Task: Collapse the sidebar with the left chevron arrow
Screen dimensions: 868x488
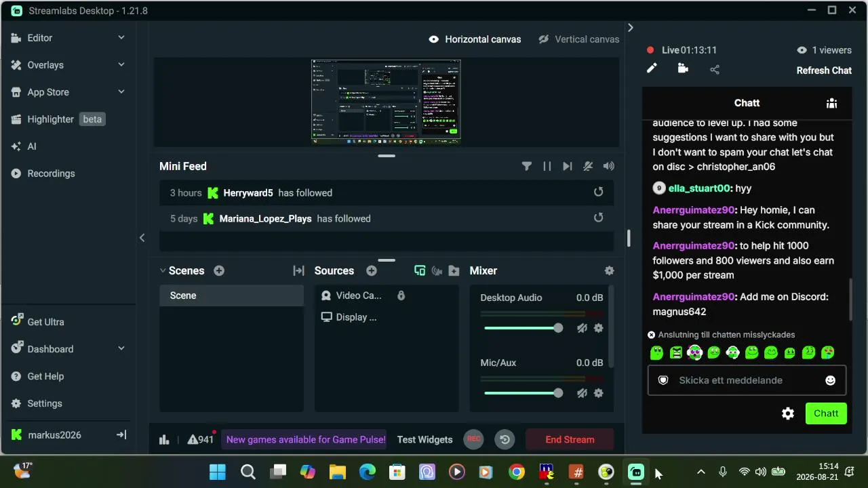Action: click(142, 238)
